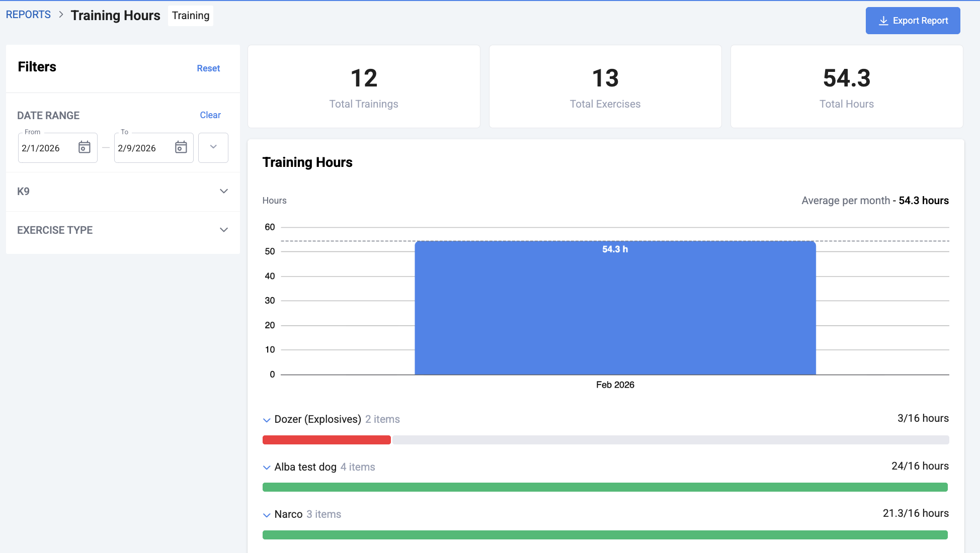Expand the K9 filter section
Image resolution: width=980 pixels, height=553 pixels.
point(224,191)
